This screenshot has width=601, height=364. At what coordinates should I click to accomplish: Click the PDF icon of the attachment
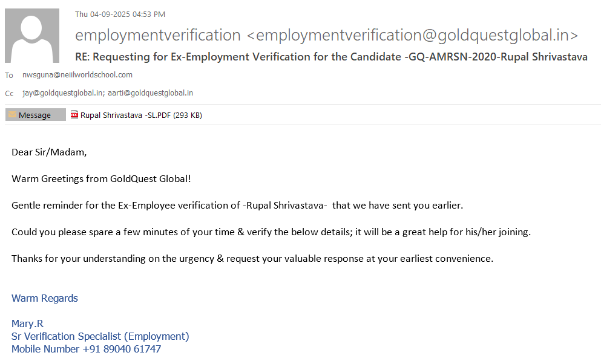click(x=74, y=115)
